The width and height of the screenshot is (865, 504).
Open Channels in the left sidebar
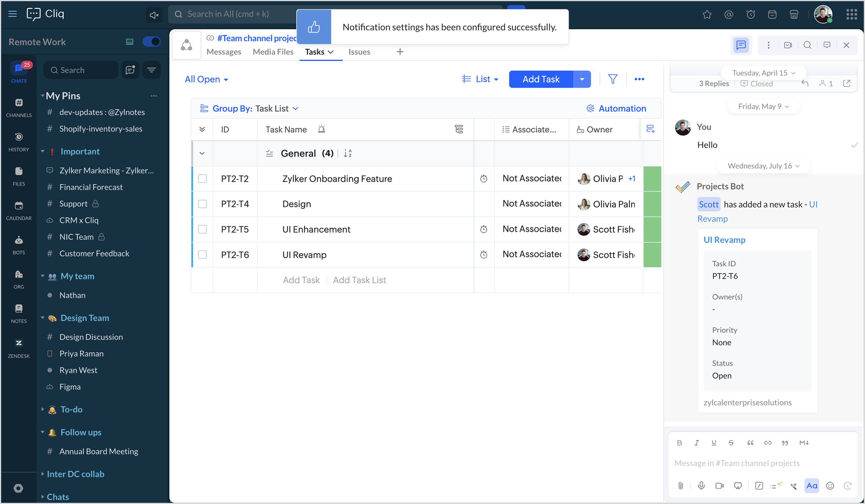coord(19,108)
